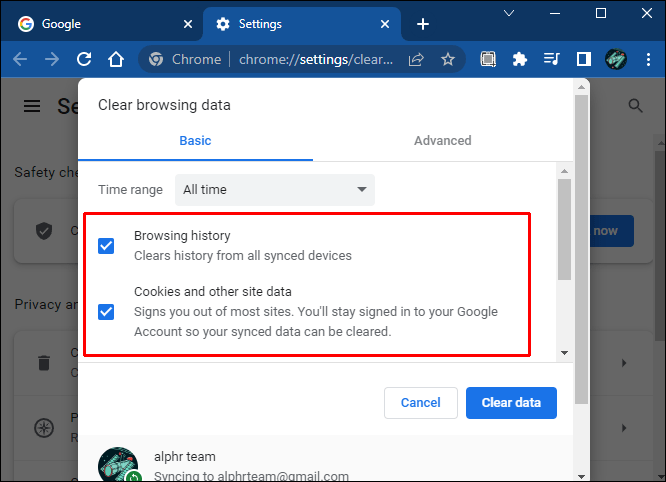The width and height of the screenshot is (666, 482).
Task: Open the All time range dropdown
Action: point(275,189)
